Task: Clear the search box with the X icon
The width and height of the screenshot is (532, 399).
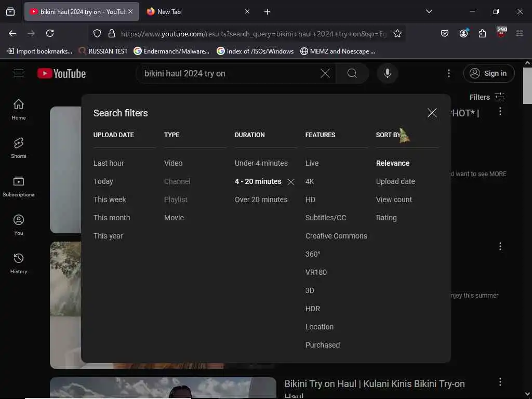Action: click(x=325, y=73)
